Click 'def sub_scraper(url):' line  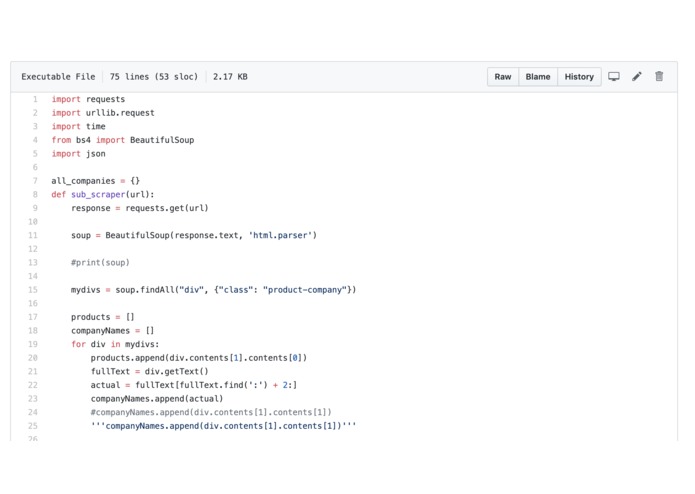click(103, 194)
